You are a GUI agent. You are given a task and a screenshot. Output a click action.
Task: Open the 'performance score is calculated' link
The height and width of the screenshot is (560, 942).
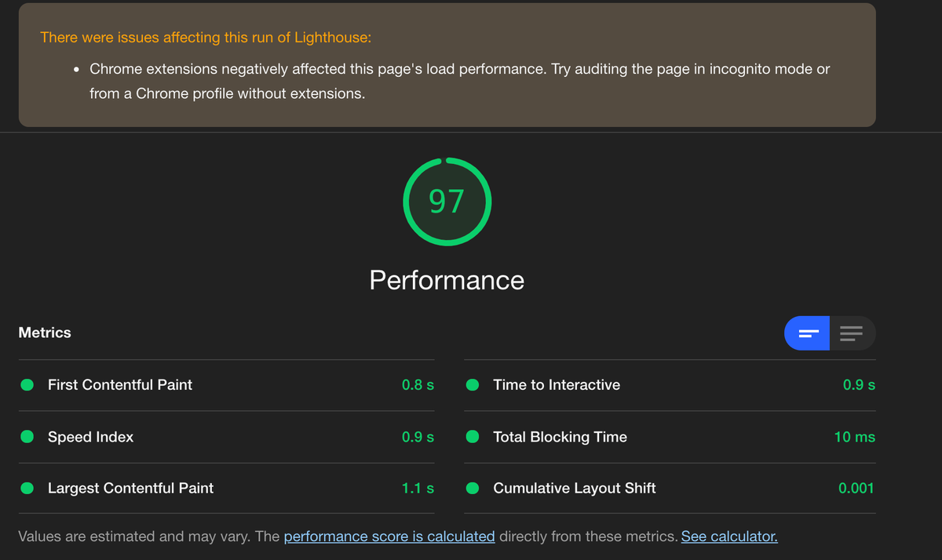(x=389, y=537)
